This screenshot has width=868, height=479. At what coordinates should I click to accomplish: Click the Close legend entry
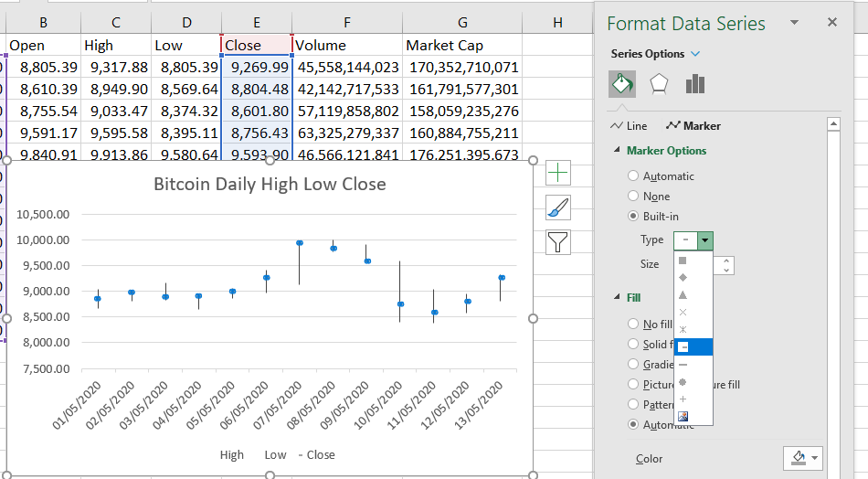tap(316, 454)
